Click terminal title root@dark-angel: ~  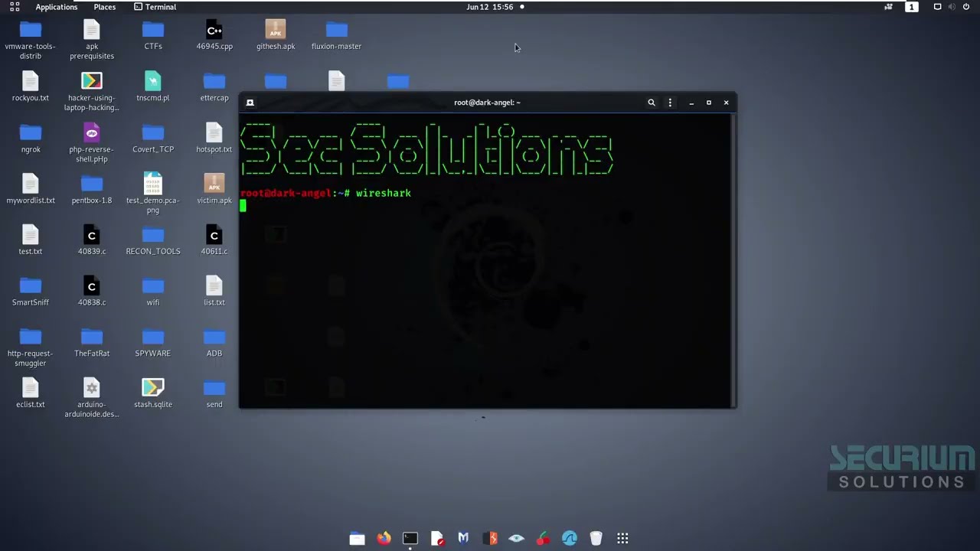[487, 103]
